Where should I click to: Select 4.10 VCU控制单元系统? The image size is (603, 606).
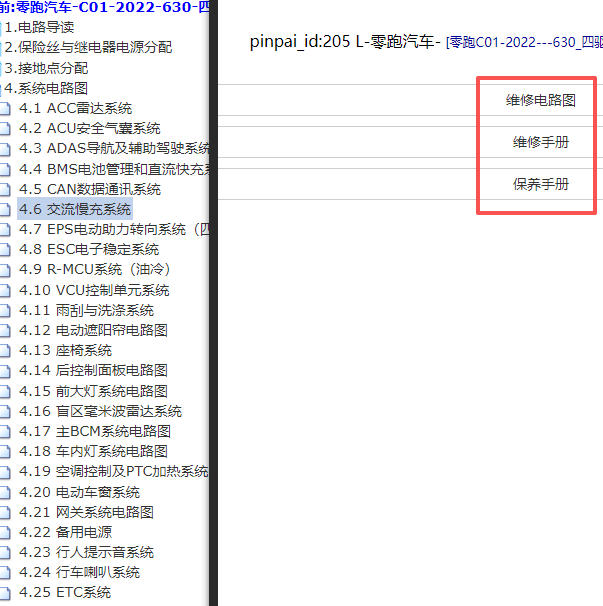point(94,290)
